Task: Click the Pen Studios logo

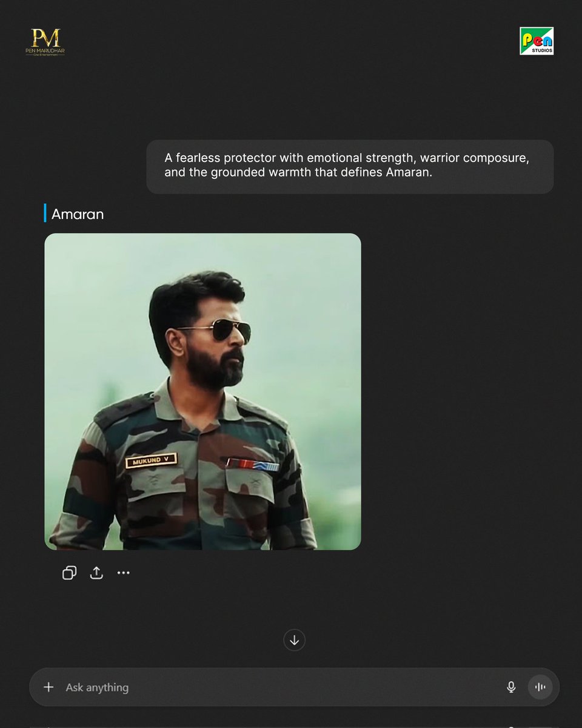Action: click(537, 41)
